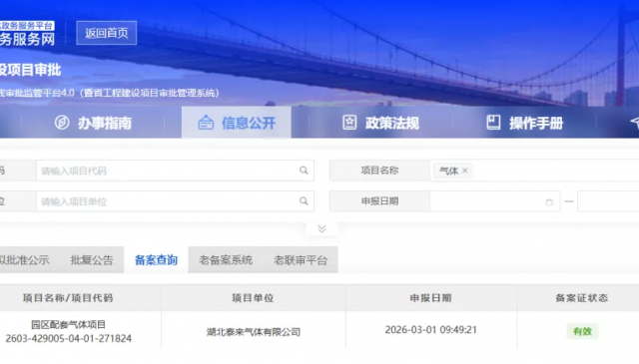
Task: Open the 园区配套气体项目 entry
Action: coord(69,324)
